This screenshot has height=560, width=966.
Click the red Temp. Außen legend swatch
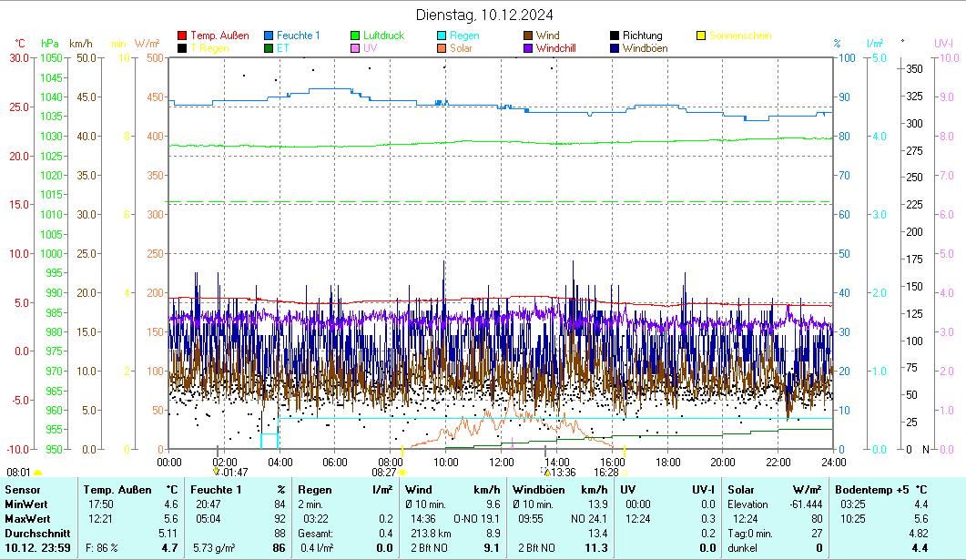coord(182,36)
